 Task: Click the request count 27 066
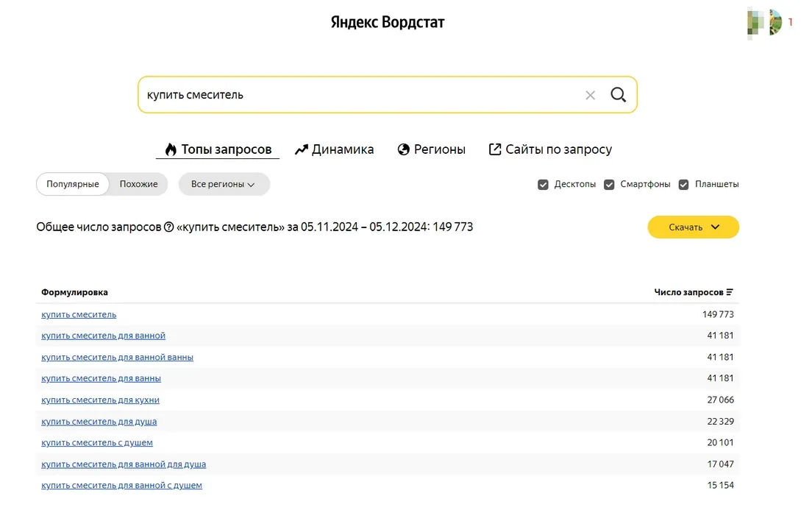pyautogui.click(x=720, y=400)
